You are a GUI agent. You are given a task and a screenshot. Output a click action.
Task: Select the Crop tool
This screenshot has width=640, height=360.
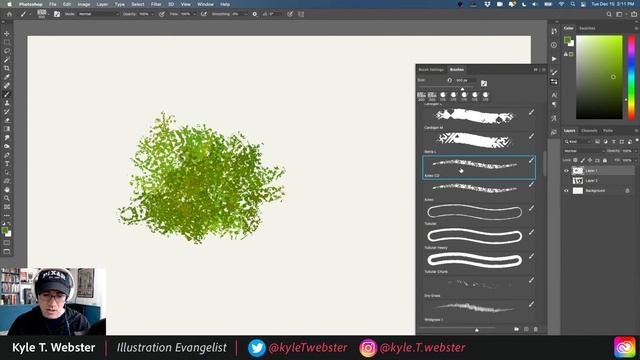click(x=7, y=68)
